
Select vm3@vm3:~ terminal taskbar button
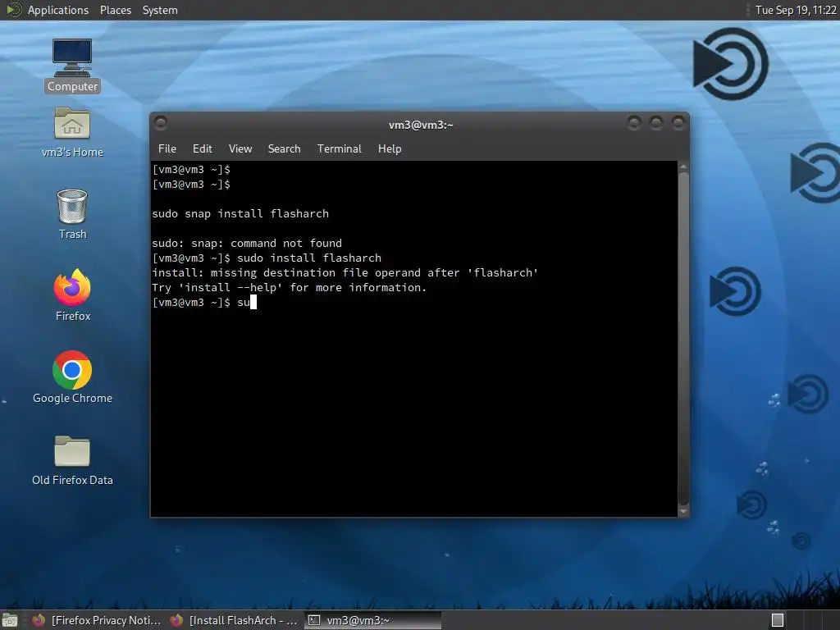pos(372,620)
